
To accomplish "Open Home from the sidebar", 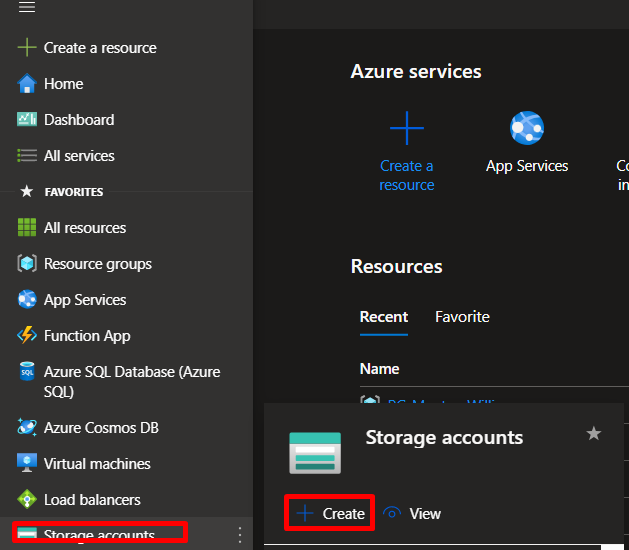I will point(63,84).
